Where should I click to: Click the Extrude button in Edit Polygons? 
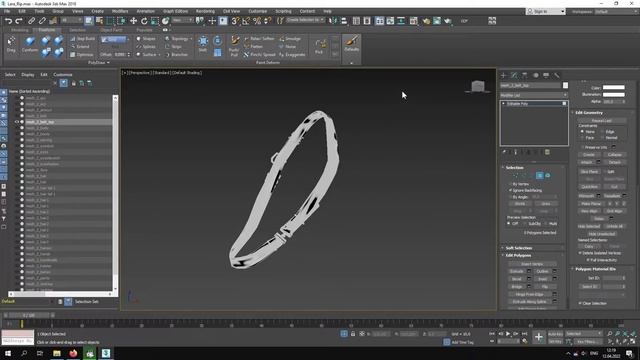pos(516,271)
